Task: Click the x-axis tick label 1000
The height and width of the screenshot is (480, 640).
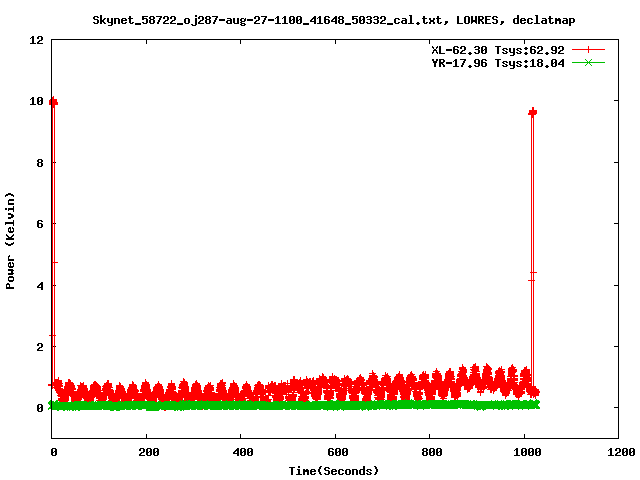Action: (x=527, y=452)
